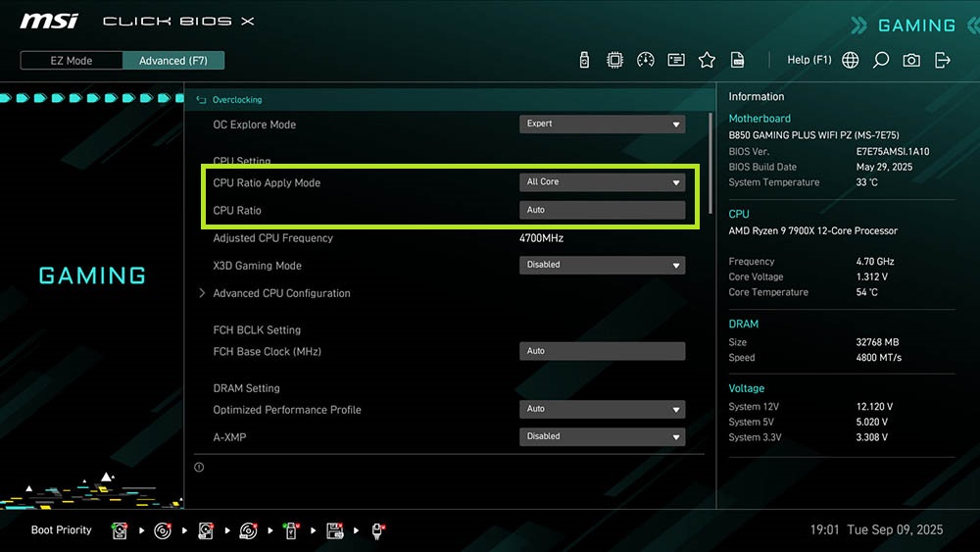Click the exit door-arrow icon
This screenshot has width=980, height=552.
(943, 60)
